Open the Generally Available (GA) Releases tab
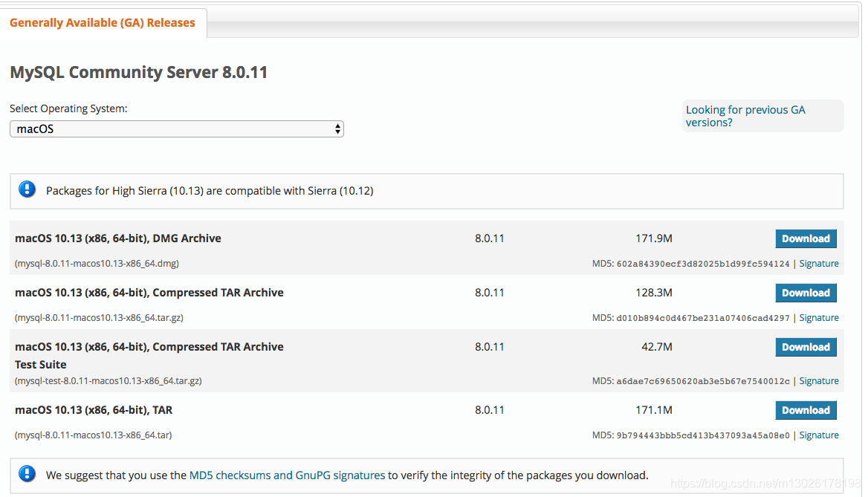The image size is (868, 497). pyautogui.click(x=103, y=23)
